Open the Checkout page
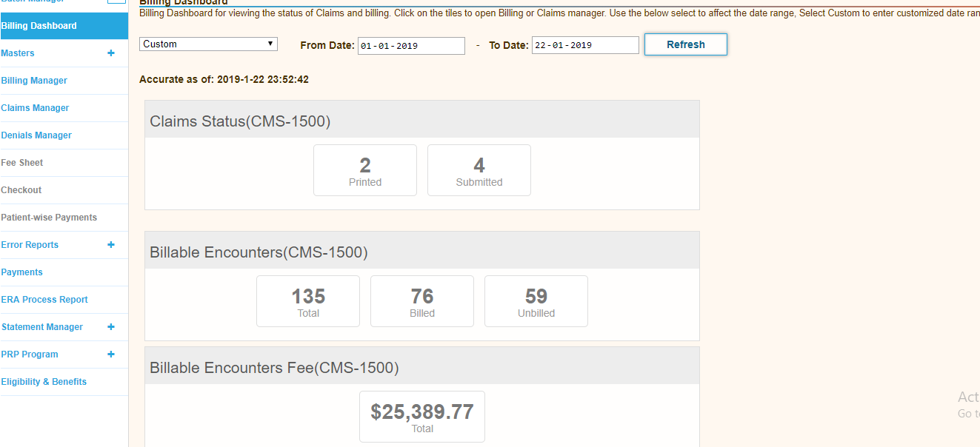 click(x=21, y=190)
